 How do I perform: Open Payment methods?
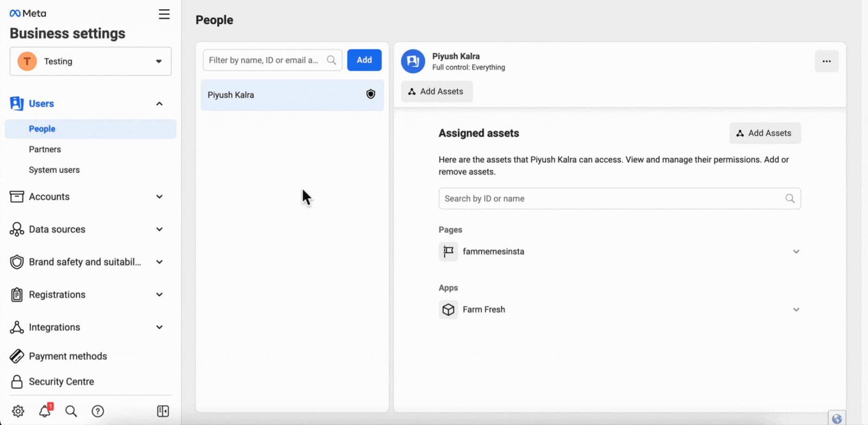coord(68,356)
